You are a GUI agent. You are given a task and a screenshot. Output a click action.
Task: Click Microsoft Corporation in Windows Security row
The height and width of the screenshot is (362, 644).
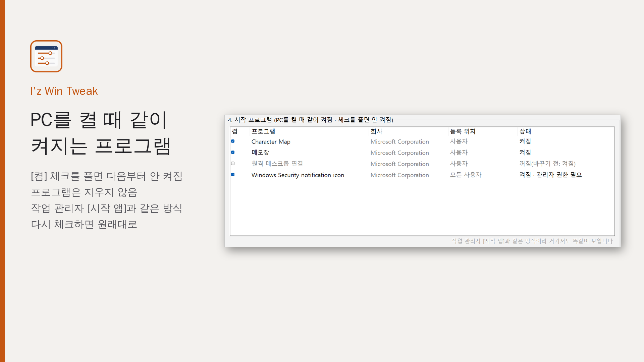399,175
